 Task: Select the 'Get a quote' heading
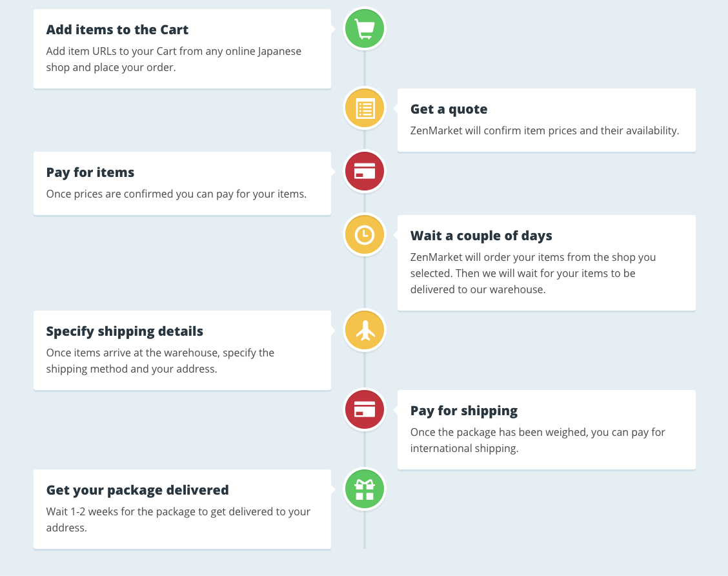[x=449, y=110]
